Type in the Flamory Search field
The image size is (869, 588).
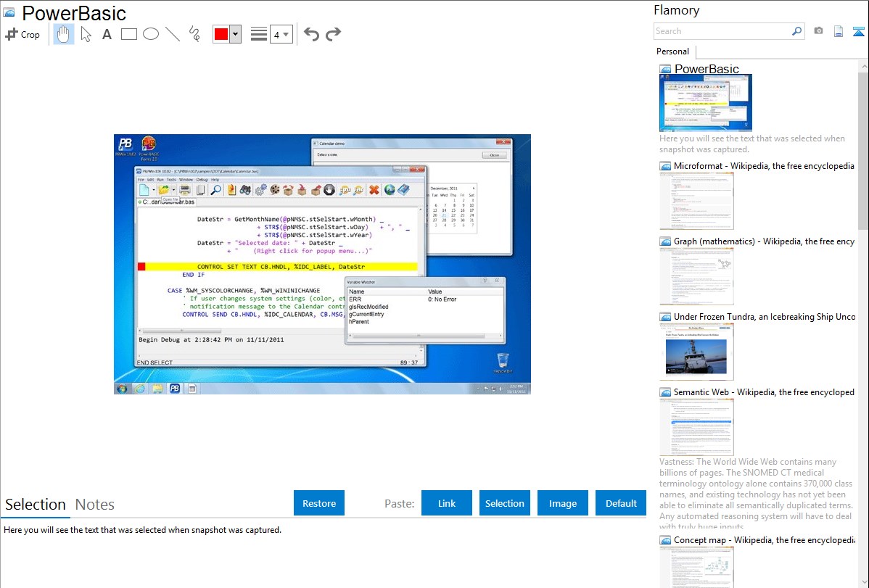pos(722,31)
